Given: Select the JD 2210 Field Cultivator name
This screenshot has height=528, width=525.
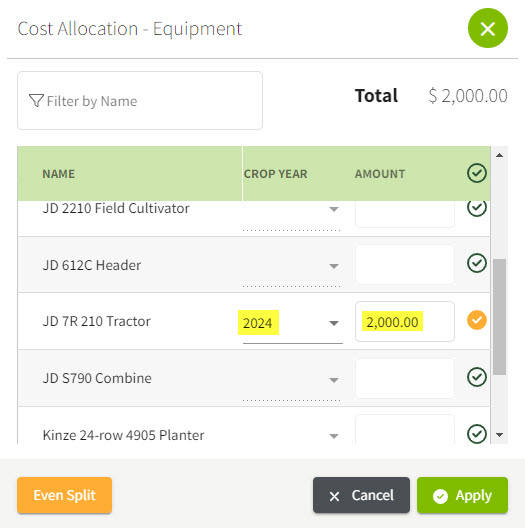Looking at the screenshot, I should point(116,208).
